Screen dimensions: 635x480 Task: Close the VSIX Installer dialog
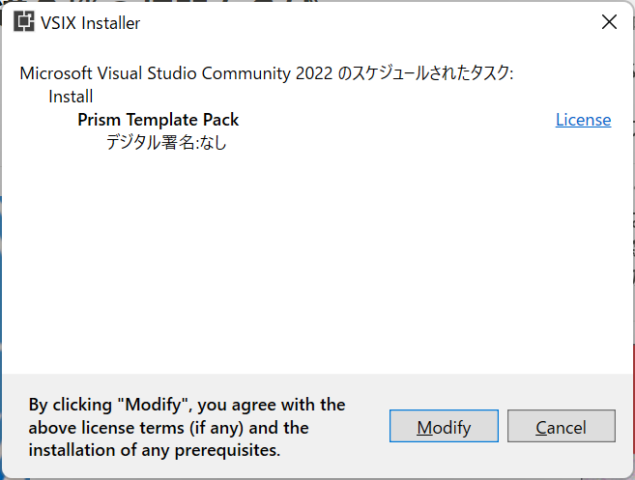609,22
